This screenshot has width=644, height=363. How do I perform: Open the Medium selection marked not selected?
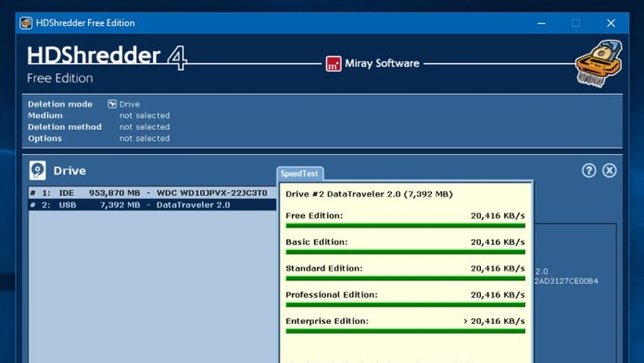(144, 115)
